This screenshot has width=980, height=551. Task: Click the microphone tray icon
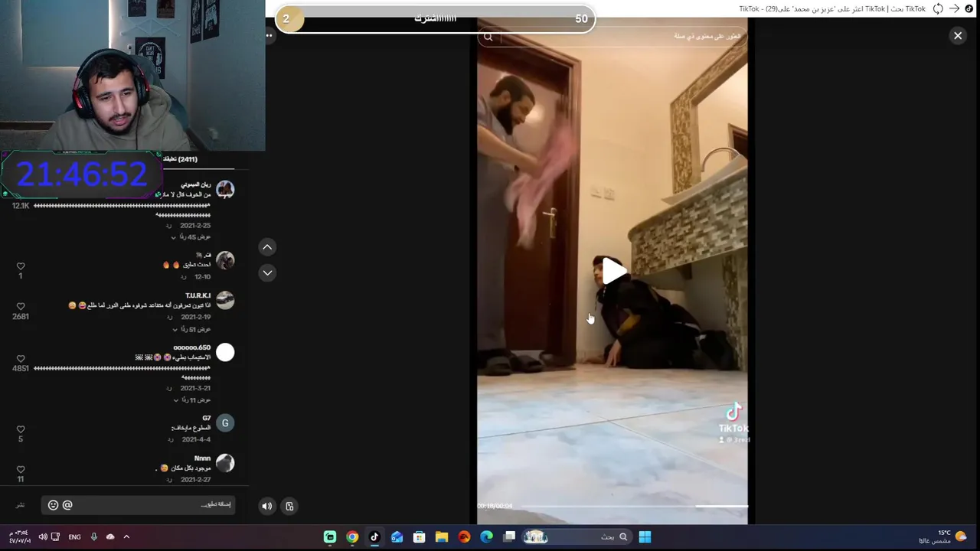click(x=93, y=537)
